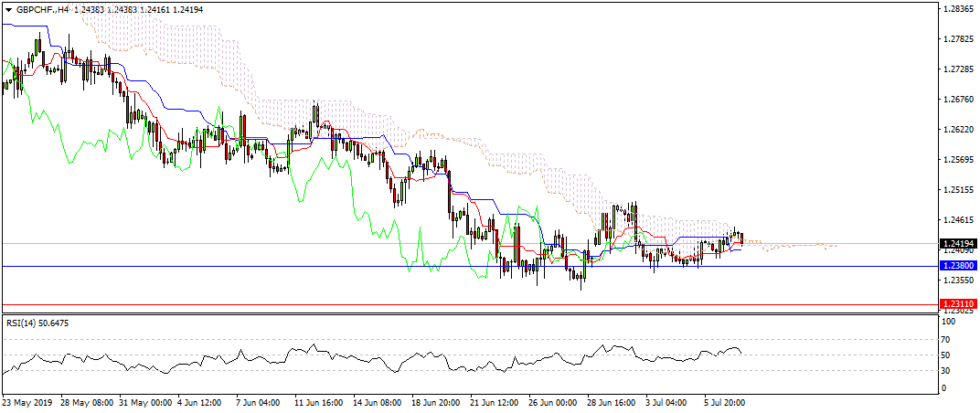Click the 23 May 2019 date label
The width and height of the screenshot is (980, 413).
click(27, 400)
